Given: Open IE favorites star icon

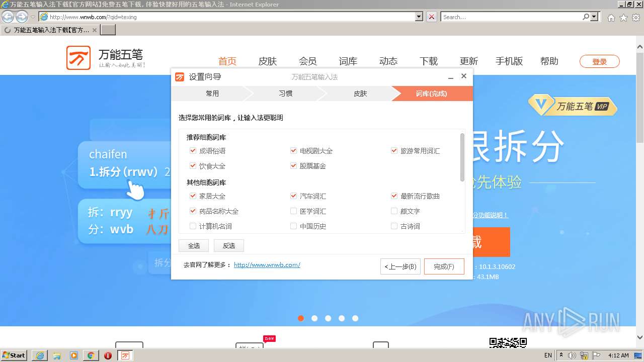Looking at the screenshot, I should [623, 18].
